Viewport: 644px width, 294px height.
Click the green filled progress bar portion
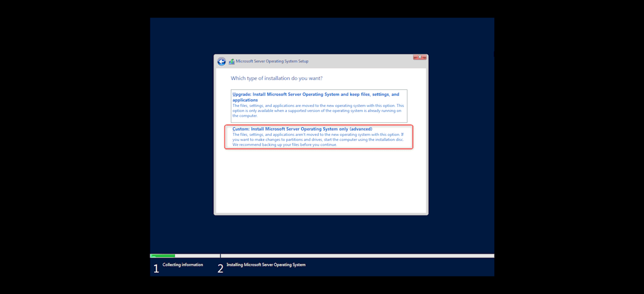(163, 256)
